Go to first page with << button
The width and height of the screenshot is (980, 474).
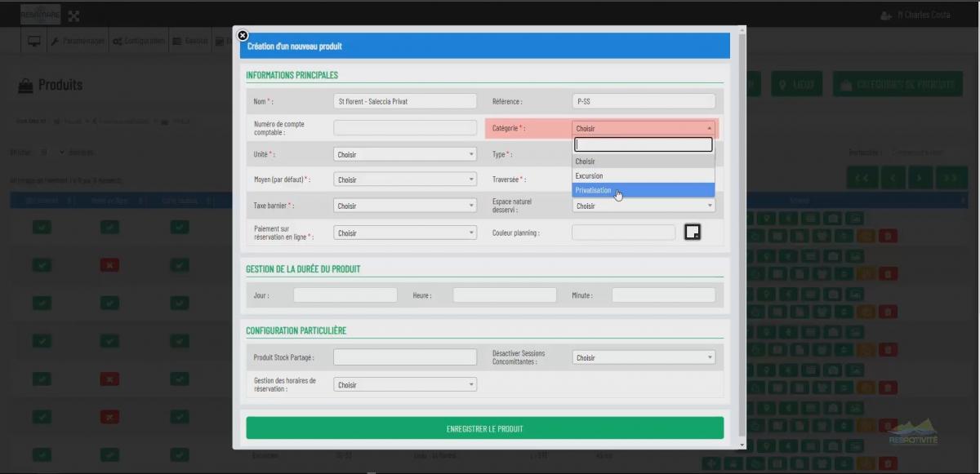tap(862, 177)
